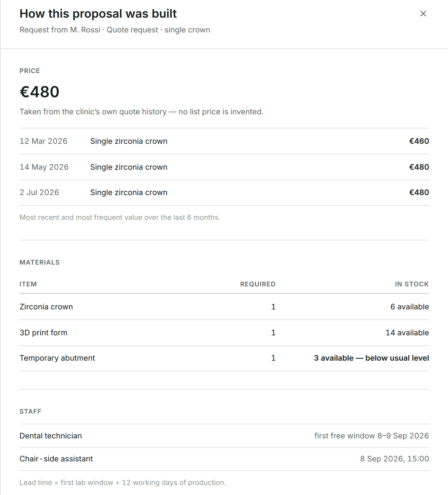
Task: Click the €460 quote amount
Action: 419,141
